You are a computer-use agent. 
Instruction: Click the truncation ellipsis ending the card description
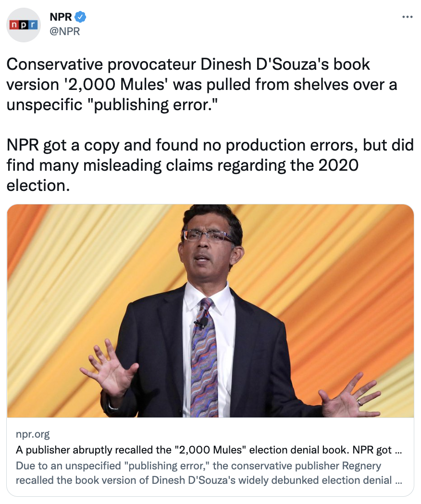398,481
